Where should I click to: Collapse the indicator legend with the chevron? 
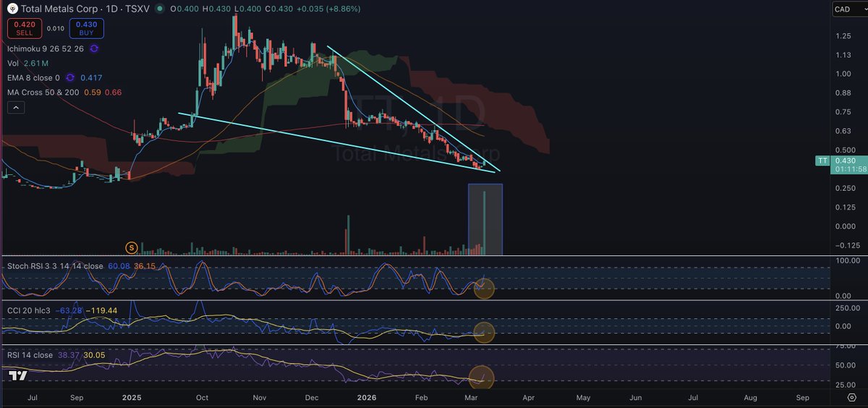coord(16,108)
